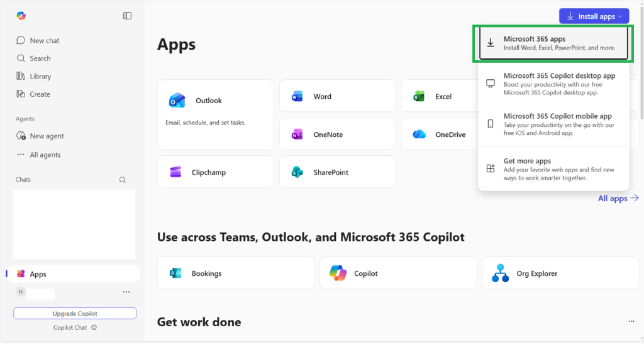
Task: Open the OneNote app card
Action: pos(337,134)
